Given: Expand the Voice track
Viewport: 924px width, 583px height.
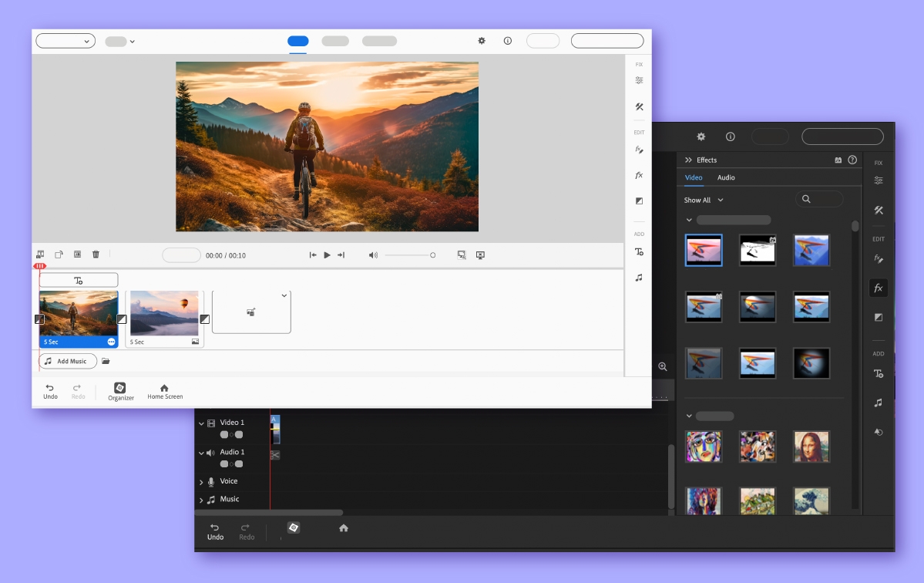Looking at the screenshot, I should point(201,481).
